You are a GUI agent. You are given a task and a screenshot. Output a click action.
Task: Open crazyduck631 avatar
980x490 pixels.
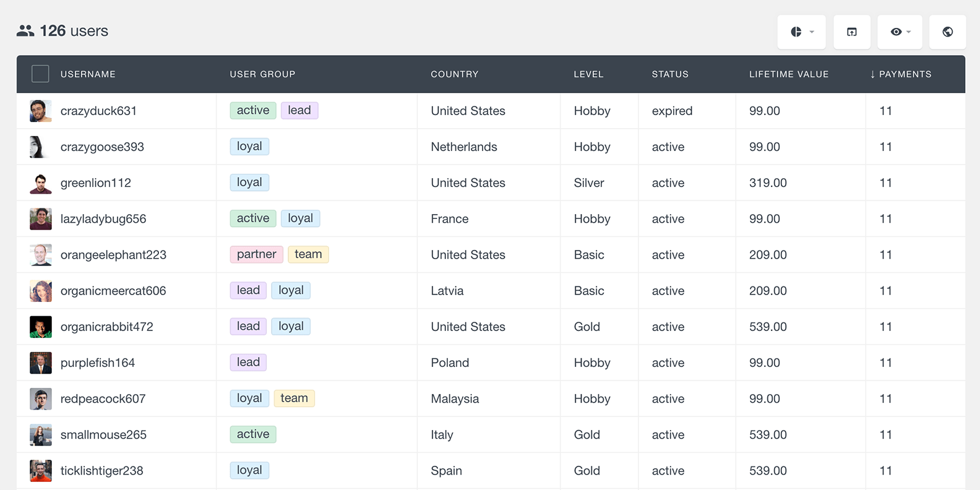coord(41,111)
